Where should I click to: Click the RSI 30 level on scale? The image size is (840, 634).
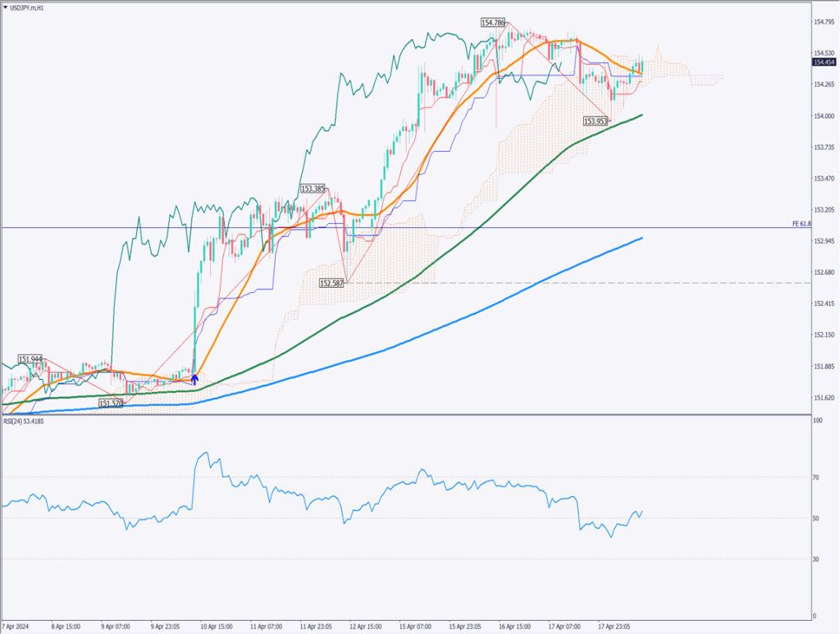816,559
